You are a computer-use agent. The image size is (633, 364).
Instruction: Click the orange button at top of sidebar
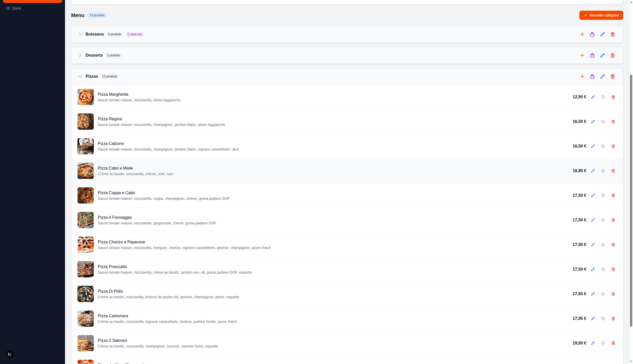(32, 1)
